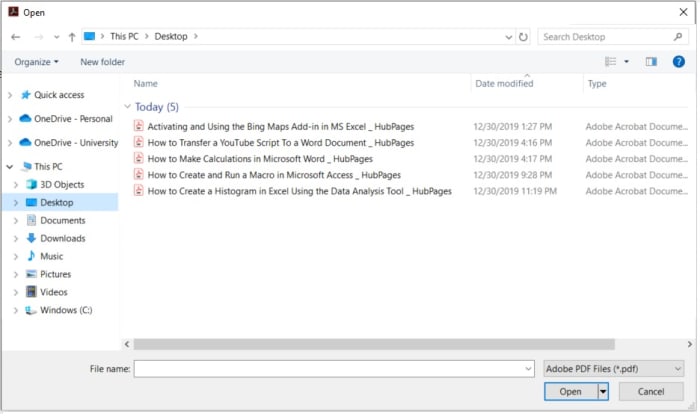Open Windows (C:) drive
Image resolution: width=700 pixels, height=420 pixels.
66,310
